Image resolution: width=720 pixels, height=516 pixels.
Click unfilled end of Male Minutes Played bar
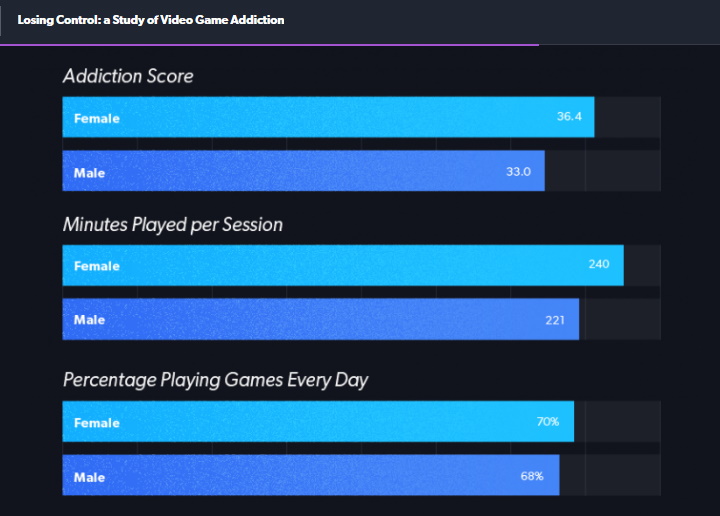pyautogui.click(x=620, y=320)
